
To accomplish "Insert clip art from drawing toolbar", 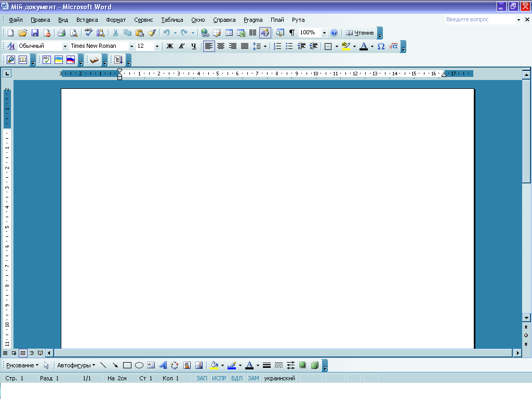I will coord(187,365).
